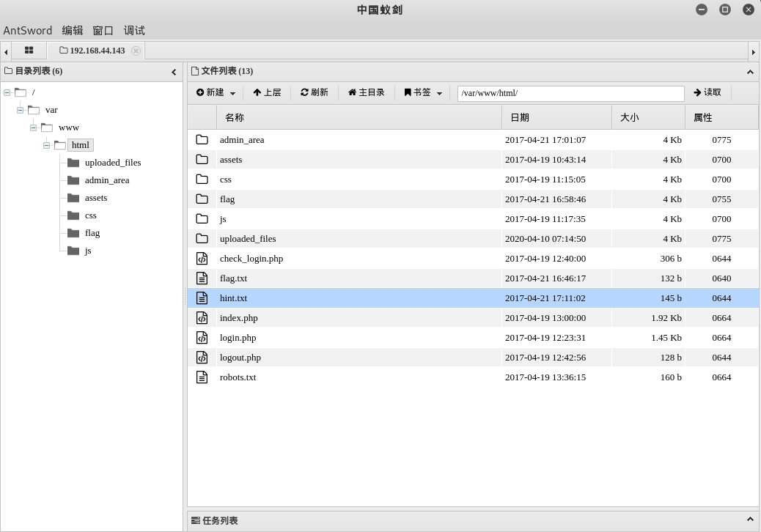Click the login.php code file icon
Image resolution: width=761 pixels, height=532 pixels.
[x=202, y=338]
